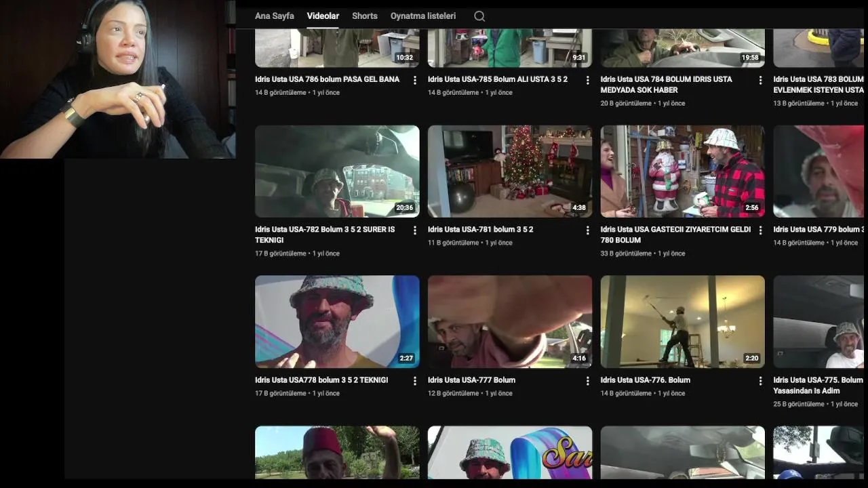This screenshot has height=488, width=868.
Task: Open options menu for USA-782 Bolum SURER IS TEKNIGI
Action: [x=415, y=230]
